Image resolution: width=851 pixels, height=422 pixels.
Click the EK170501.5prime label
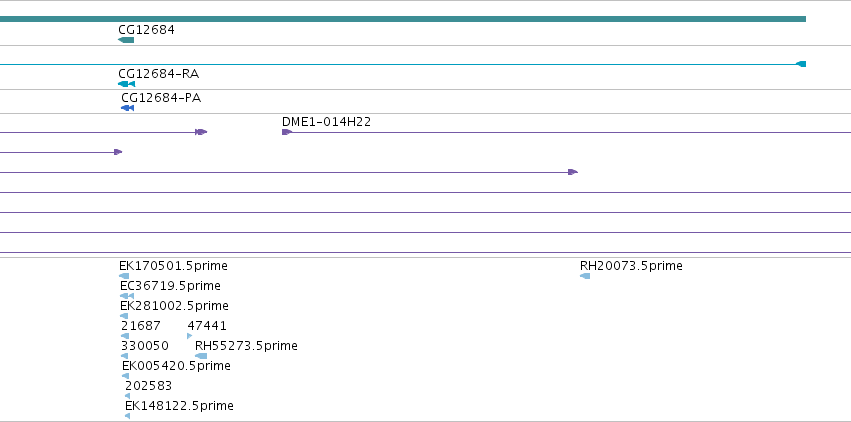[x=173, y=266]
